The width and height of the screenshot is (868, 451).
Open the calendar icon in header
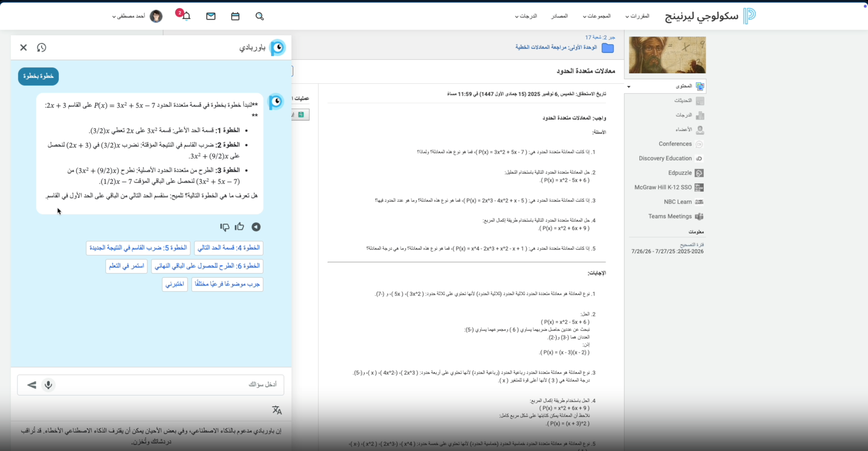point(235,16)
